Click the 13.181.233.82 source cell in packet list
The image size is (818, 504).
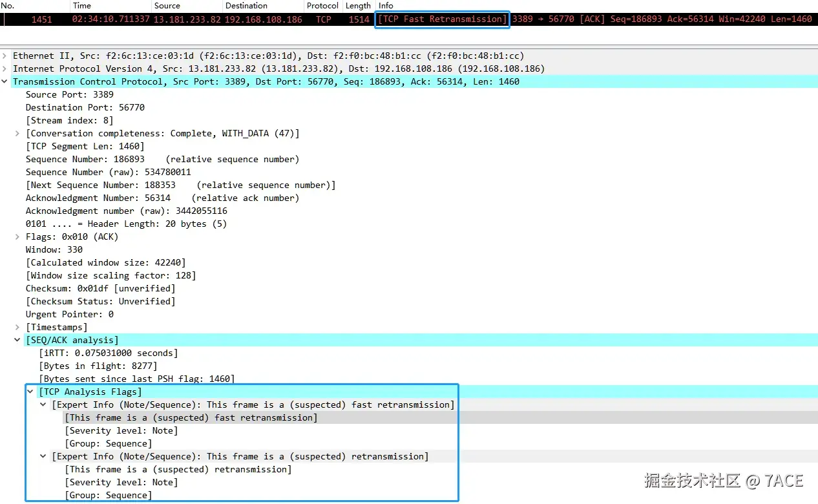click(x=187, y=19)
